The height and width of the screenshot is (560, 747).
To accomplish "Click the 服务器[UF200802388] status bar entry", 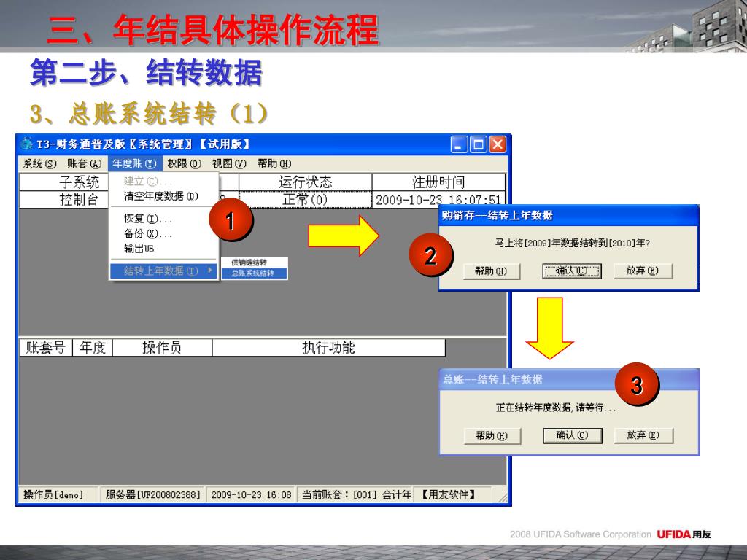I will (x=153, y=495).
